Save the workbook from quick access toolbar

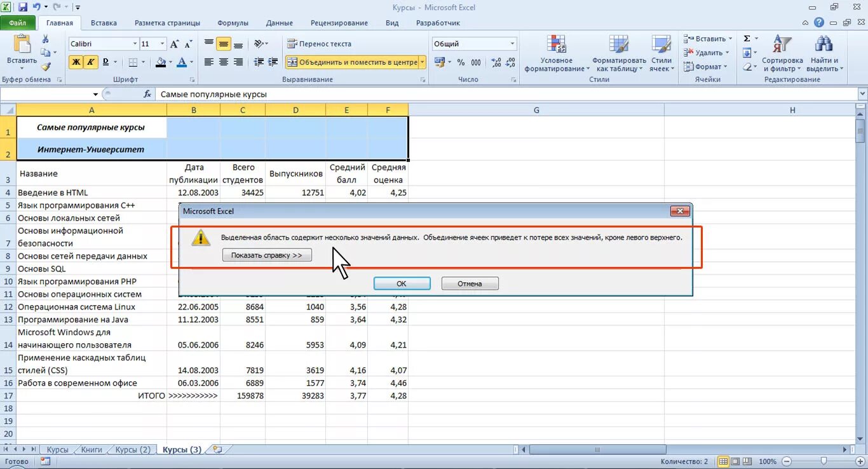point(23,8)
